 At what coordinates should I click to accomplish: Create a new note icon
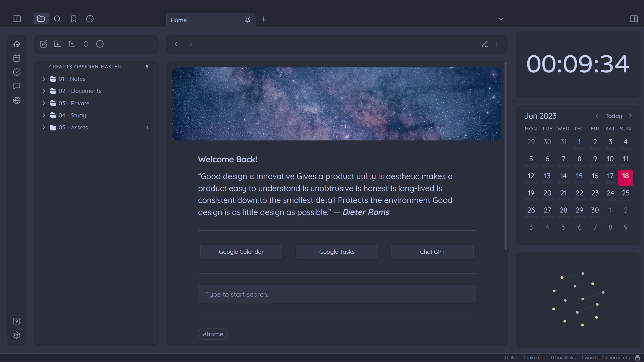click(x=43, y=44)
